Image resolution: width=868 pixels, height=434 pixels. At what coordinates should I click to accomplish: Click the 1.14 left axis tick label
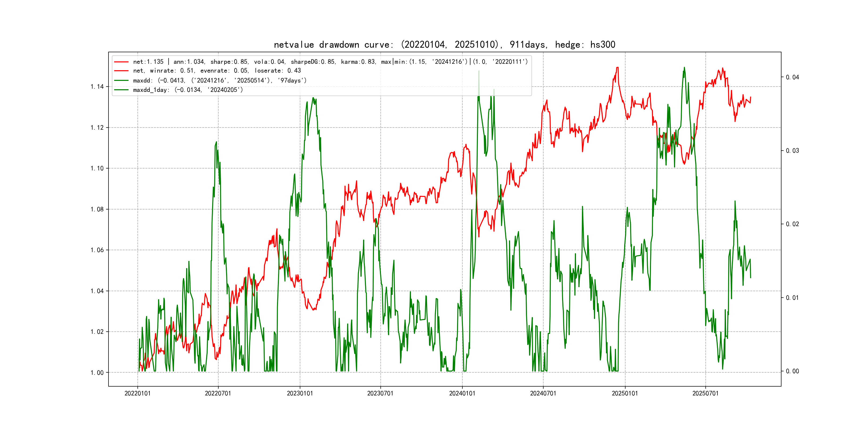tap(97, 87)
